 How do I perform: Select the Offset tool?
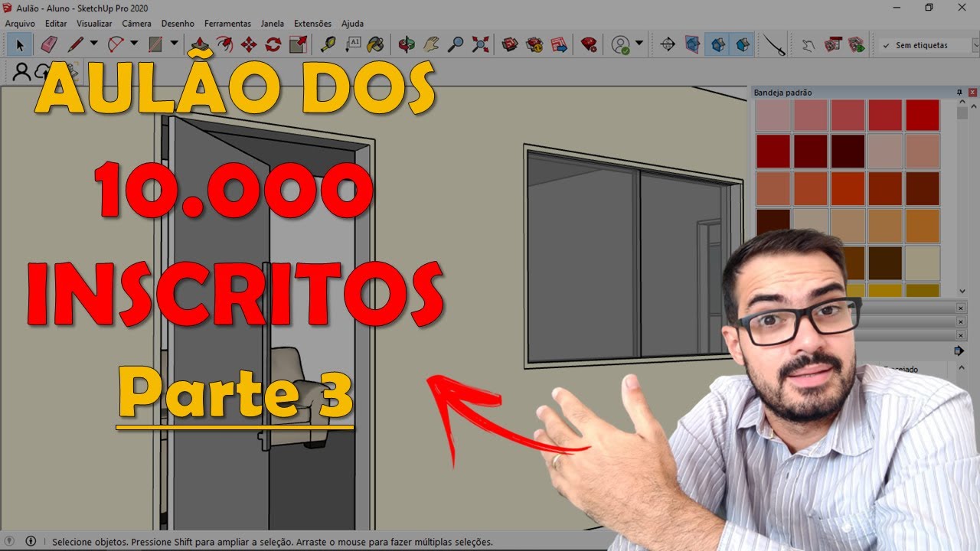click(x=224, y=44)
